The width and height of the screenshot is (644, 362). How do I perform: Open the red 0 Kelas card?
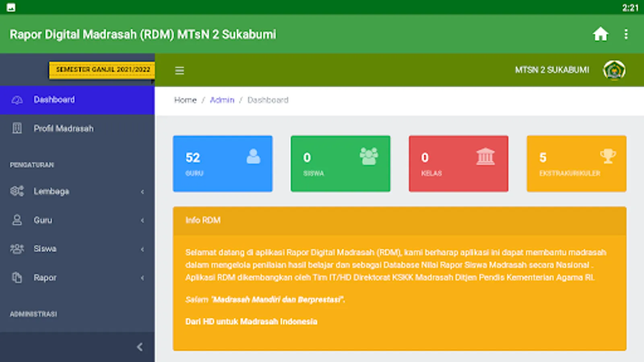458,163
